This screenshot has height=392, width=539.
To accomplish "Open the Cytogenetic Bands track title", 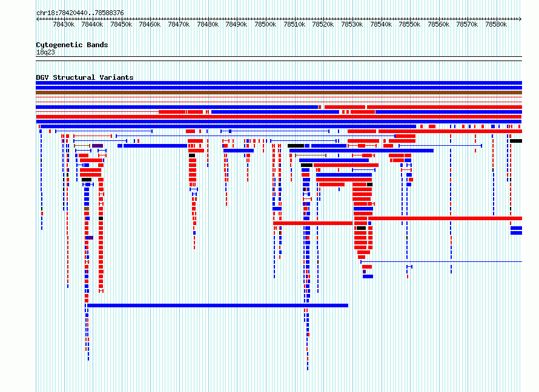I will click(72, 45).
